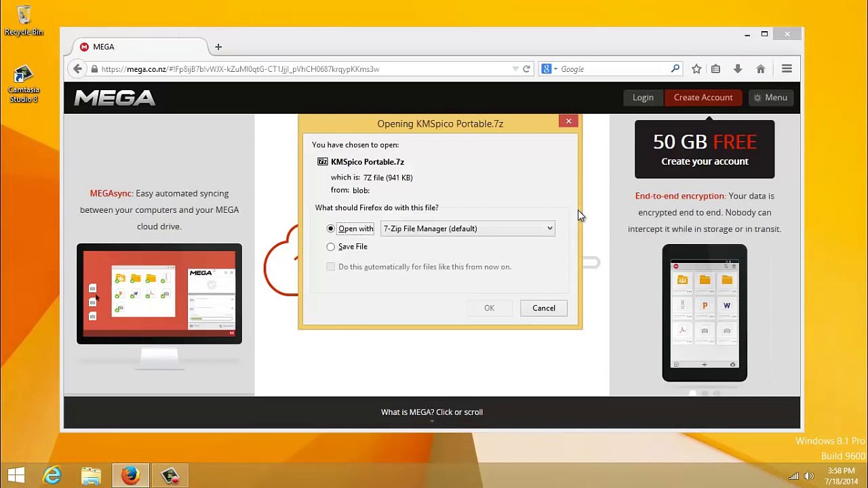
Task: Go back using Firefox back arrow
Action: (77, 69)
